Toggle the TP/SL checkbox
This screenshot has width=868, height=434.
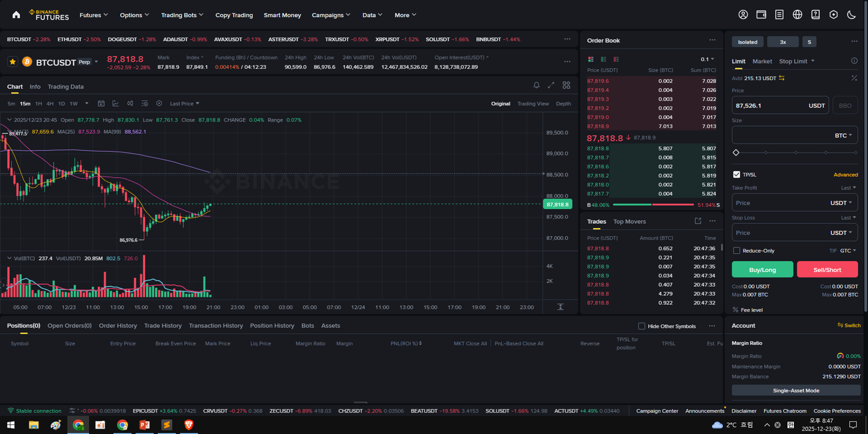click(x=736, y=174)
